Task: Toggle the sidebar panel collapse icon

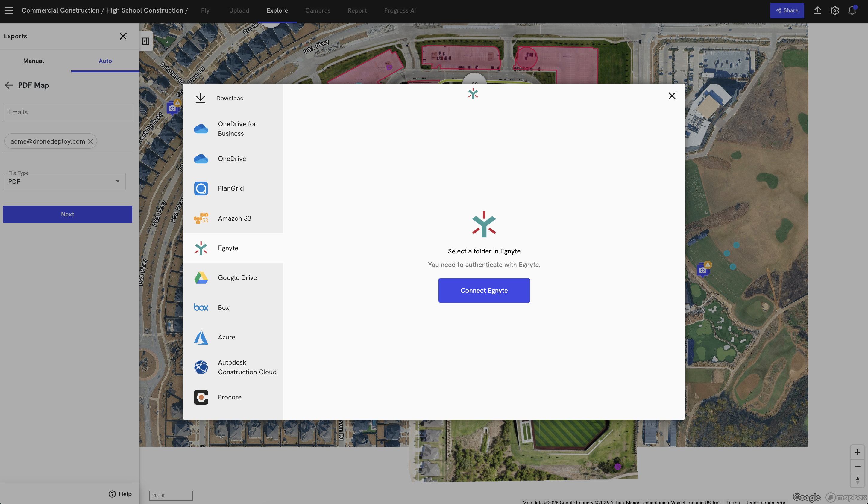Action: coord(146,41)
